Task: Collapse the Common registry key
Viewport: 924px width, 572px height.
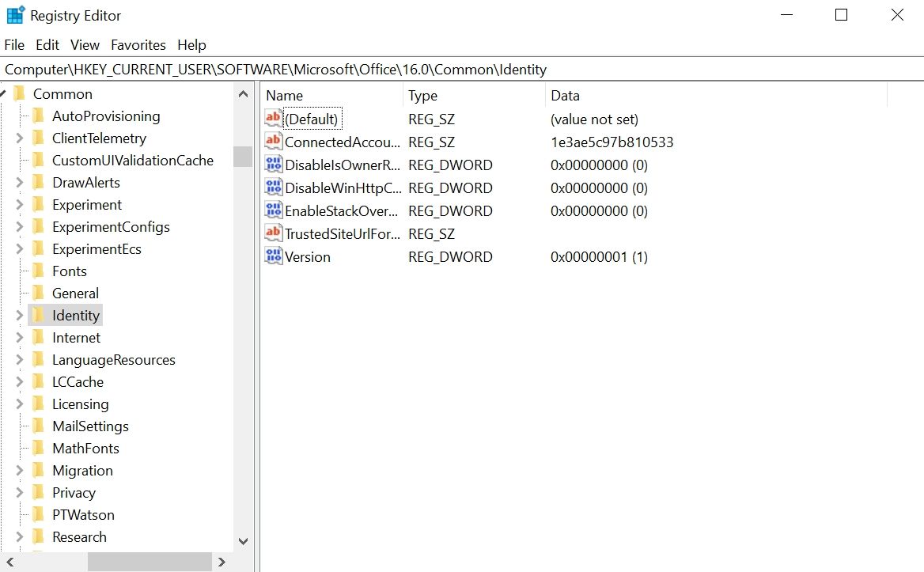Action: tap(4, 93)
